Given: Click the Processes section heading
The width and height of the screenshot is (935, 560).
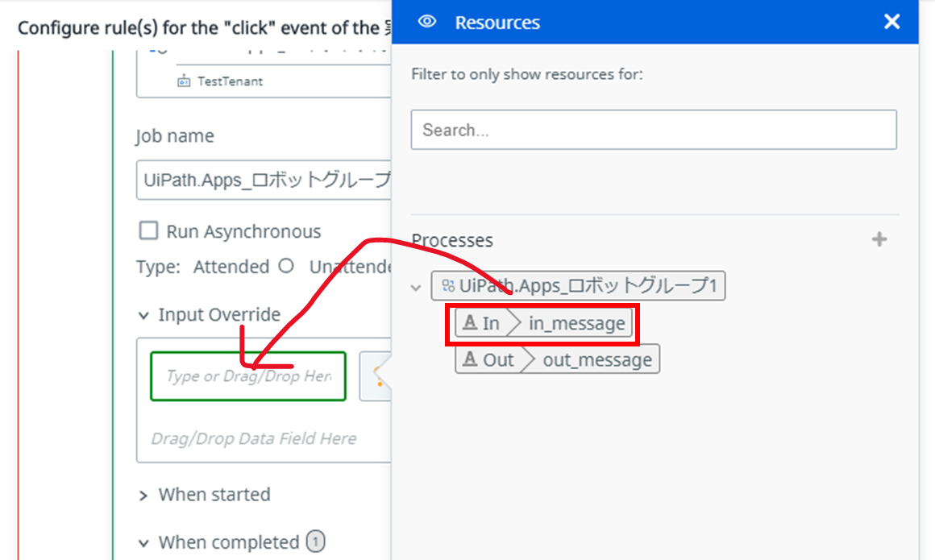Looking at the screenshot, I should click(452, 240).
